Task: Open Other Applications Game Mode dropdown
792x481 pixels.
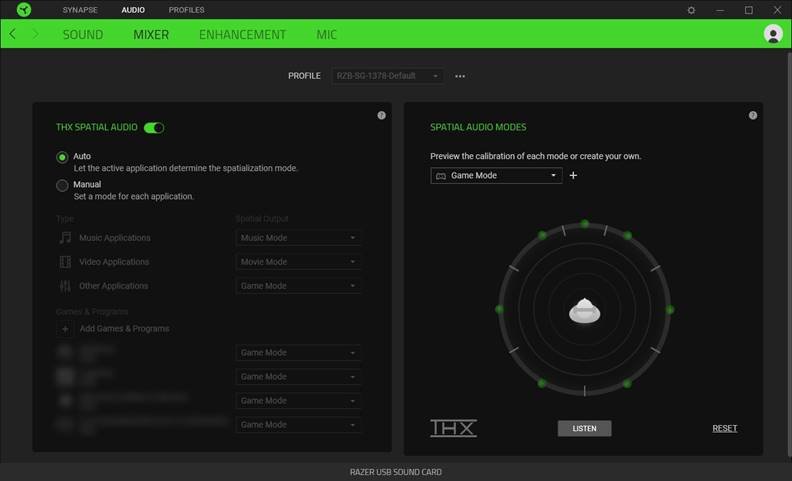Action: 299,286
